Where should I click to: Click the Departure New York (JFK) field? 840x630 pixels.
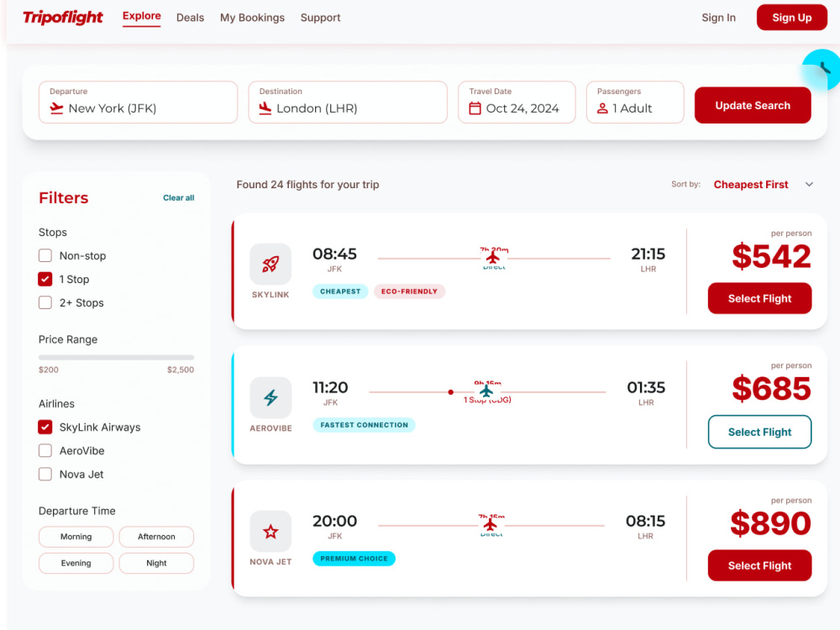139,102
